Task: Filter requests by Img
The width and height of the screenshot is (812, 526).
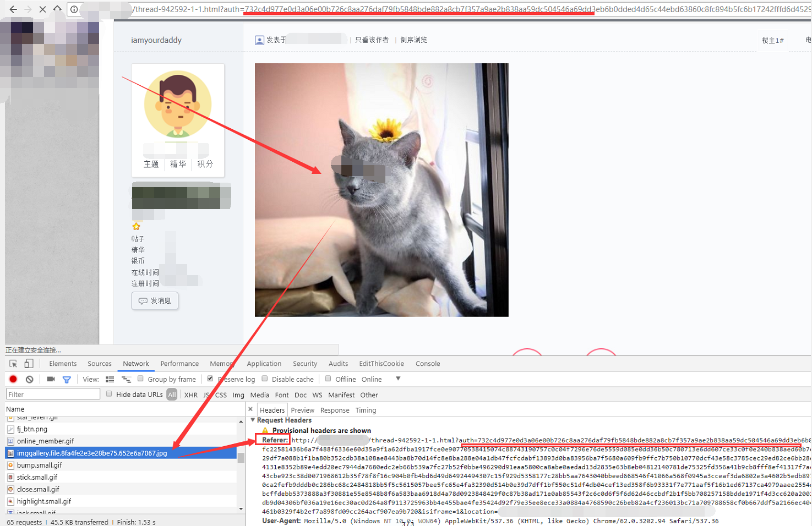Action: click(x=238, y=395)
